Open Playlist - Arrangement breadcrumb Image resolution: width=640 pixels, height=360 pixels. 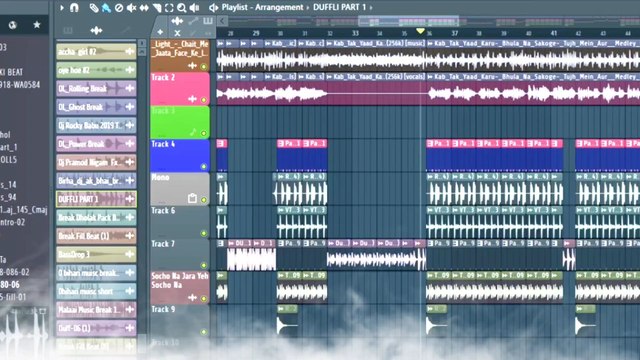pos(262,7)
